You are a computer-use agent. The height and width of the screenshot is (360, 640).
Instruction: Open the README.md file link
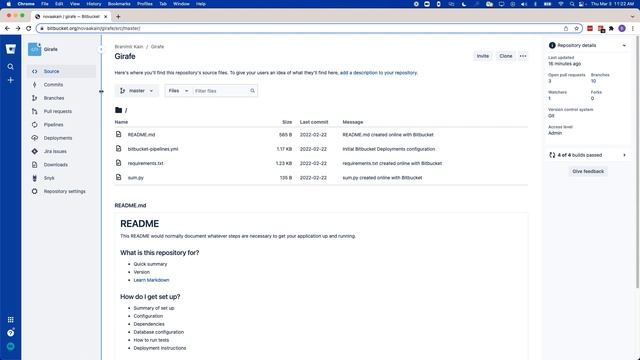click(x=141, y=134)
